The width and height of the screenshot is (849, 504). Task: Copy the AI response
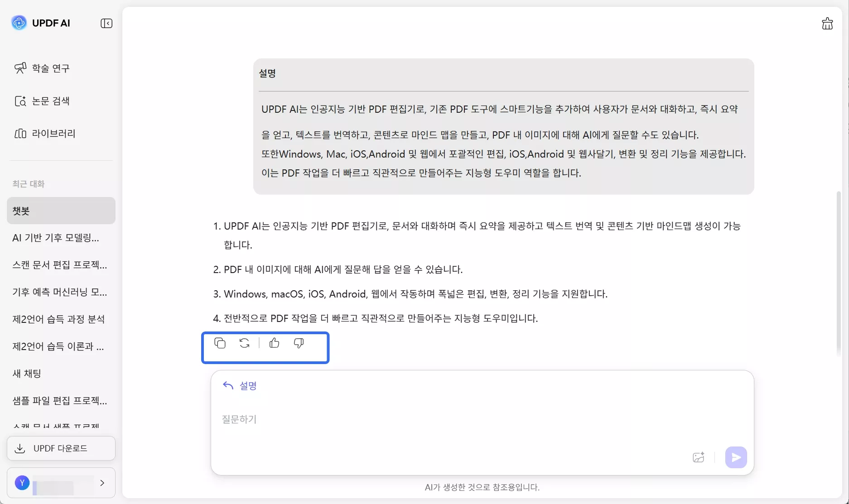pyautogui.click(x=220, y=343)
